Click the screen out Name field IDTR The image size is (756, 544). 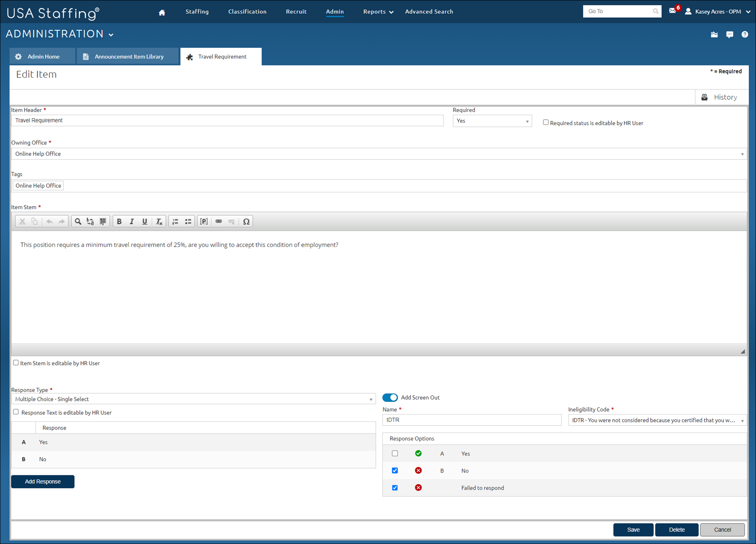[472, 420]
